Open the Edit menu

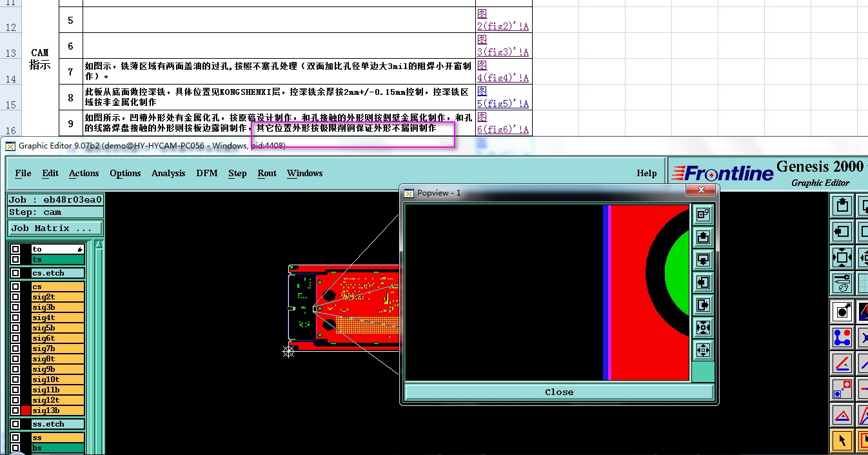coord(50,173)
